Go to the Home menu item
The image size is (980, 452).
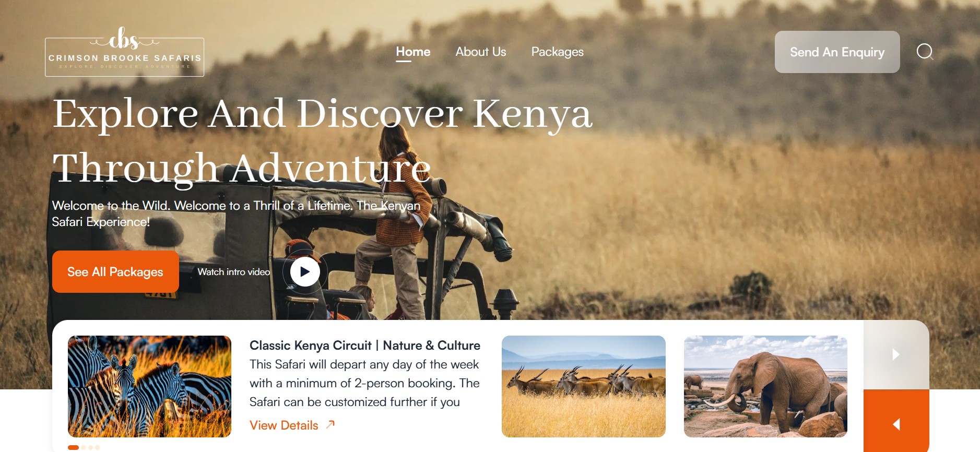click(413, 52)
